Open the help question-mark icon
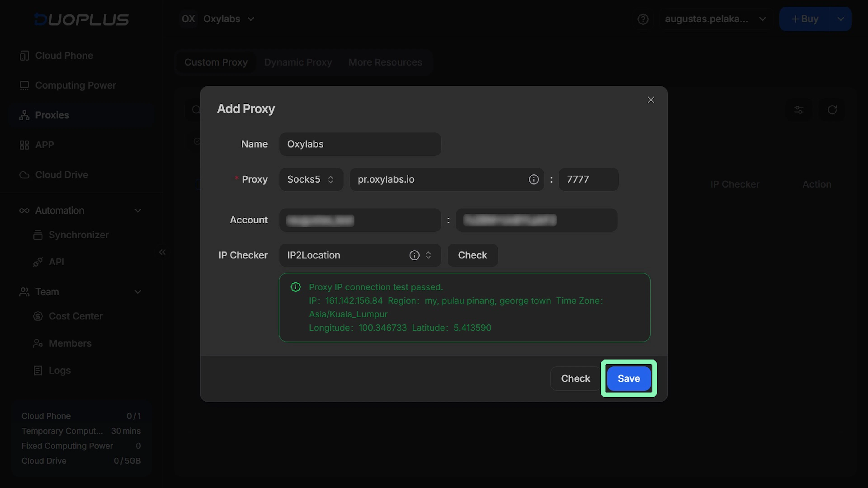The height and width of the screenshot is (488, 868). tap(643, 19)
